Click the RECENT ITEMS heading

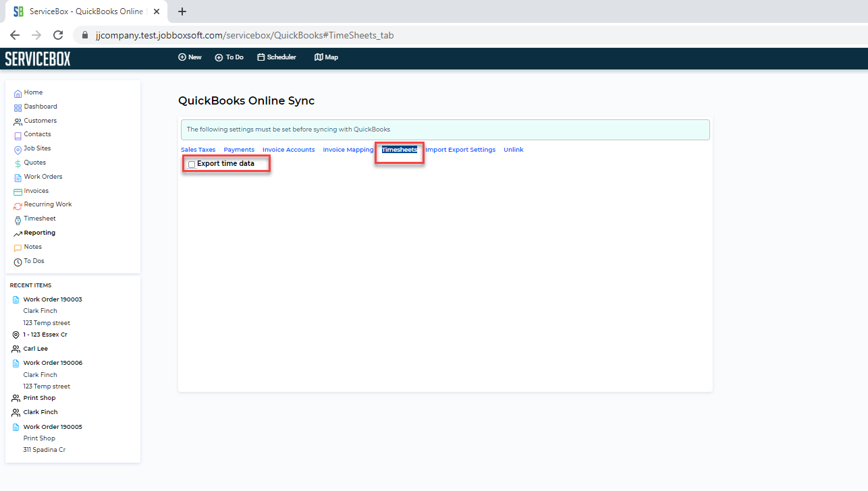click(x=30, y=285)
